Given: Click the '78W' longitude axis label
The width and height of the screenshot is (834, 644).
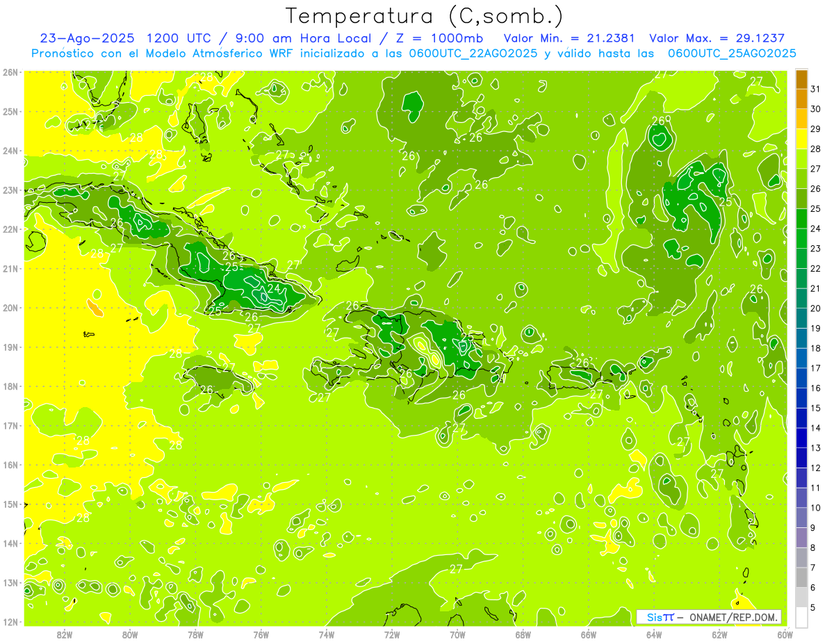Looking at the screenshot, I should pos(195,634).
